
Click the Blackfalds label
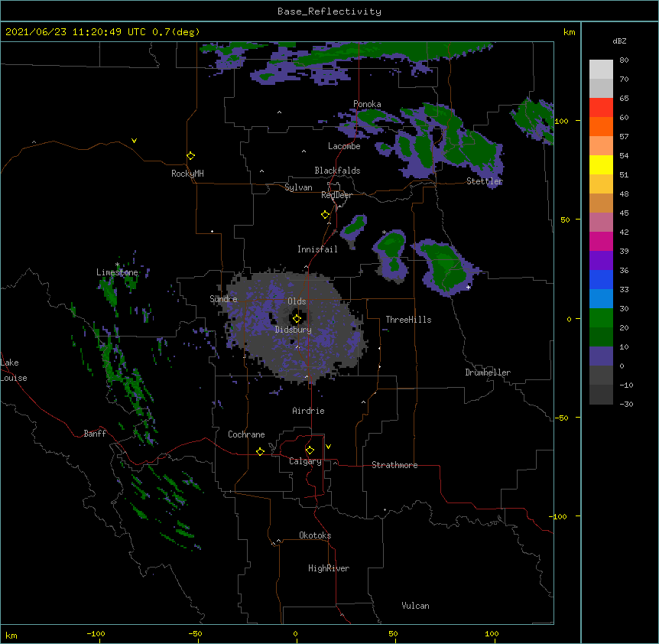pos(337,171)
